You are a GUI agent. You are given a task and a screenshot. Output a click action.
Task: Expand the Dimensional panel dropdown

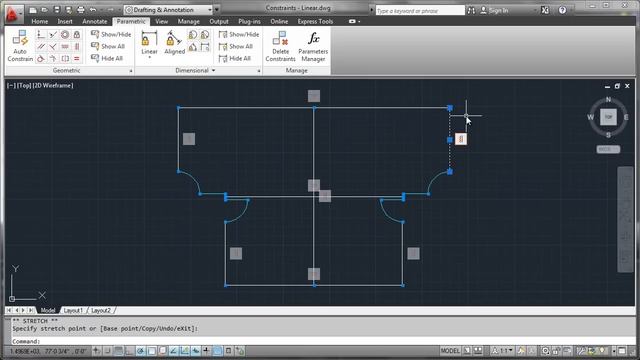[196, 71]
